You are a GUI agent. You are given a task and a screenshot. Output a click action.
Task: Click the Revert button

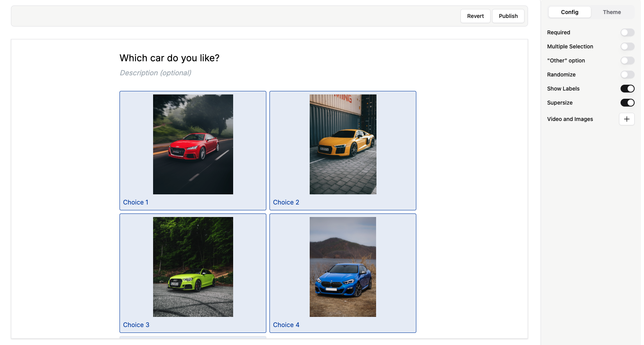[475, 16]
